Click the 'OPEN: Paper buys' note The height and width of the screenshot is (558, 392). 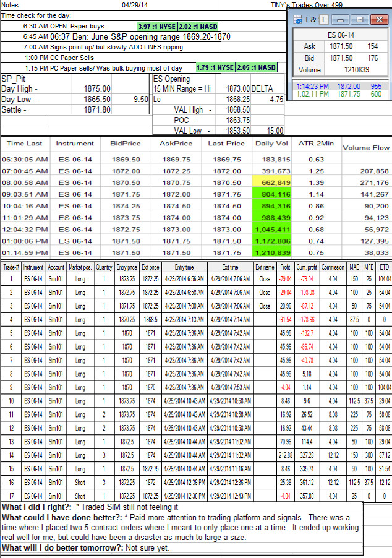[77, 27]
